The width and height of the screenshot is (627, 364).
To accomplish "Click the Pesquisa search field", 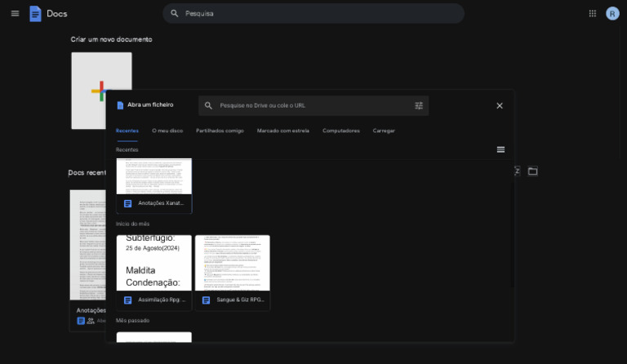I will (x=313, y=14).
